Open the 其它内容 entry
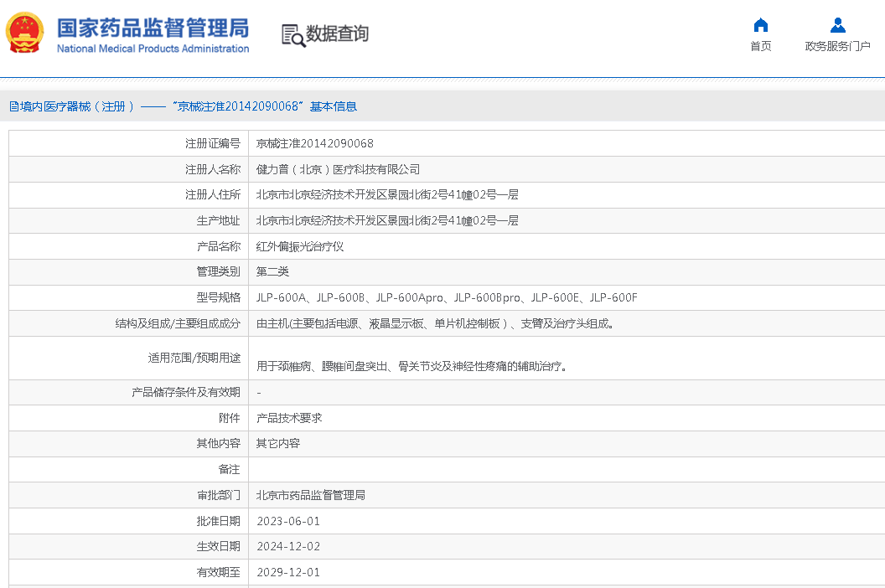Image resolution: width=885 pixels, height=588 pixels. click(x=278, y=443)
